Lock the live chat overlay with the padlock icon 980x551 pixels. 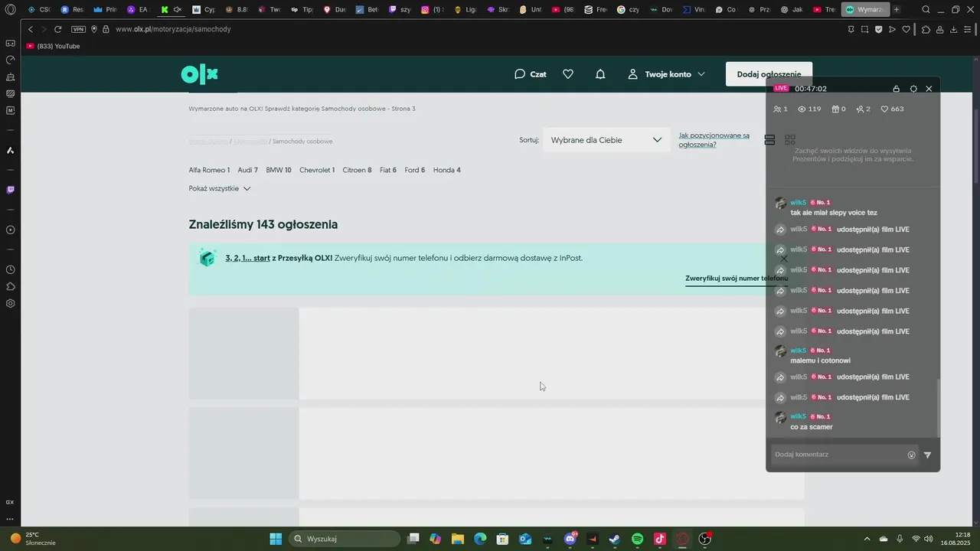(x=897, y=89)
